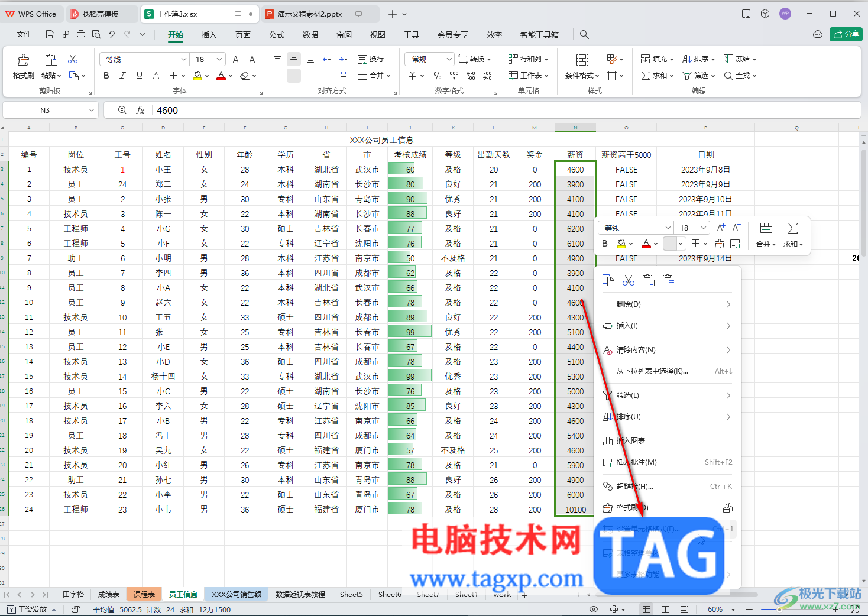Select the column N header
This screenshot has height=616, width=868.
click(x=575, y=128)
